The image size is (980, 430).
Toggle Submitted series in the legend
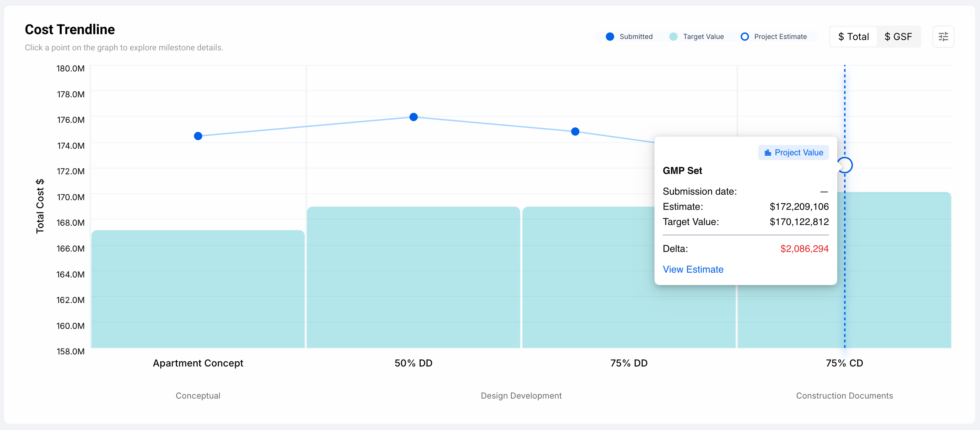pyautogui.click(x=636, y=37)
